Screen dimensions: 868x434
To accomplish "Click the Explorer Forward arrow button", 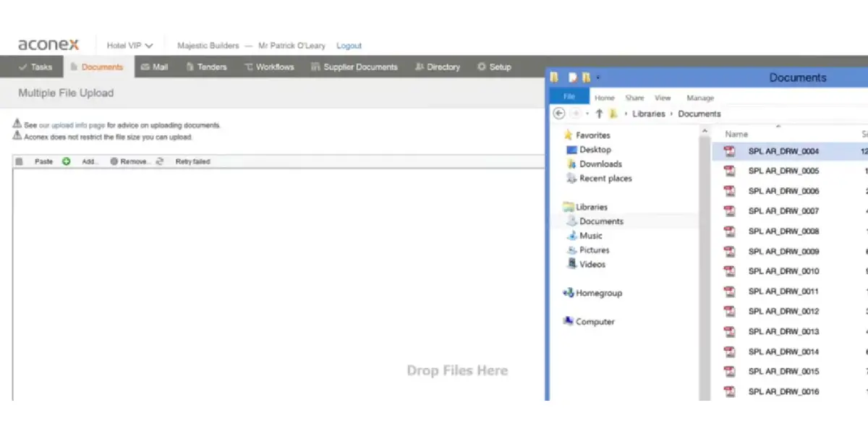I will [576, 114].
